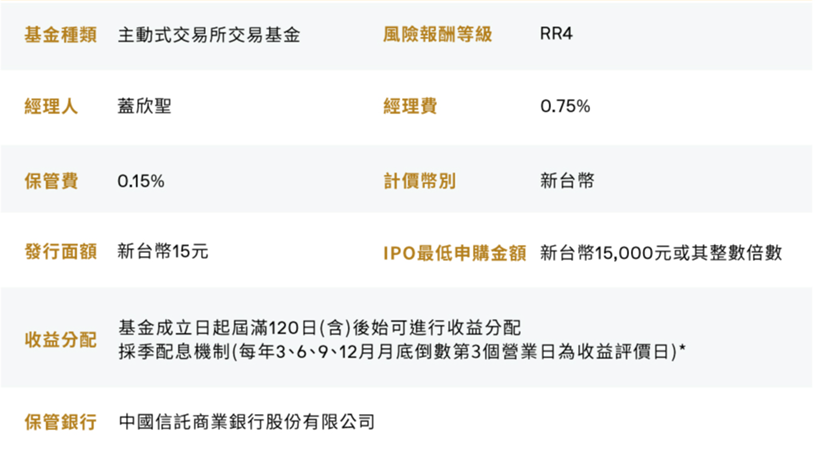Click the 經理費 label
The height and width of the screenshot is (450, 815).
coord(410,106)
